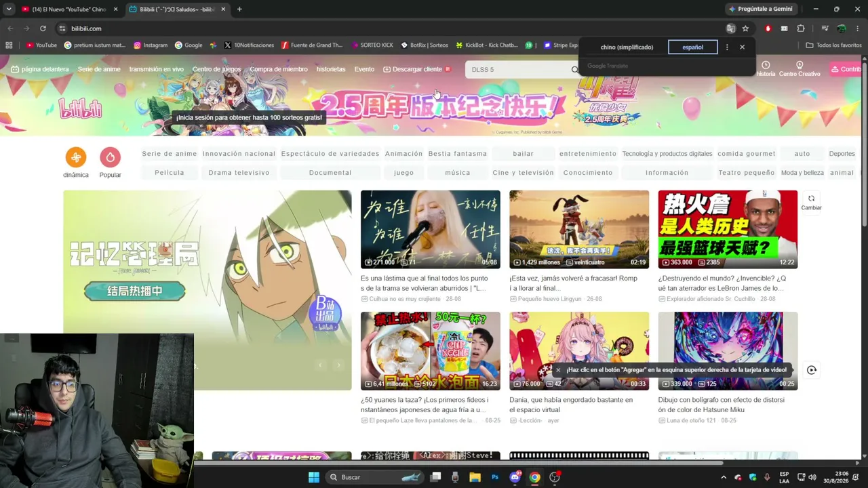The image size is (868, 488).
Task: Select translation language español
Action: [692, 47]
